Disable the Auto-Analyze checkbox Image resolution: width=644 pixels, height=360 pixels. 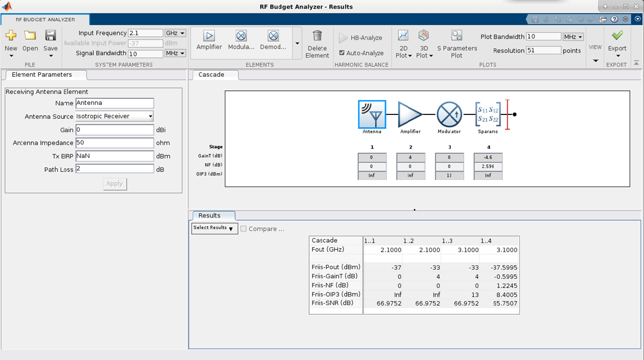[342, 53]
